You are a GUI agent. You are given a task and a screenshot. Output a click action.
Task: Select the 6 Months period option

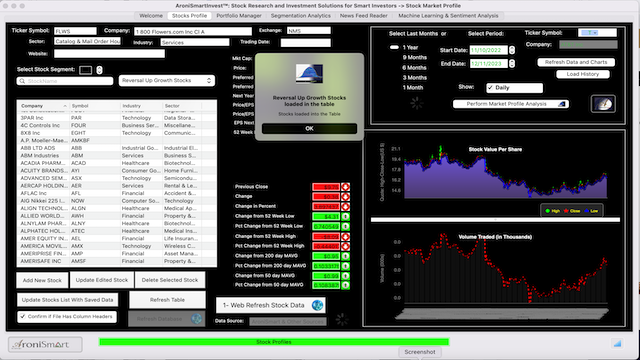pyautogui.click(x=414, y=68)
